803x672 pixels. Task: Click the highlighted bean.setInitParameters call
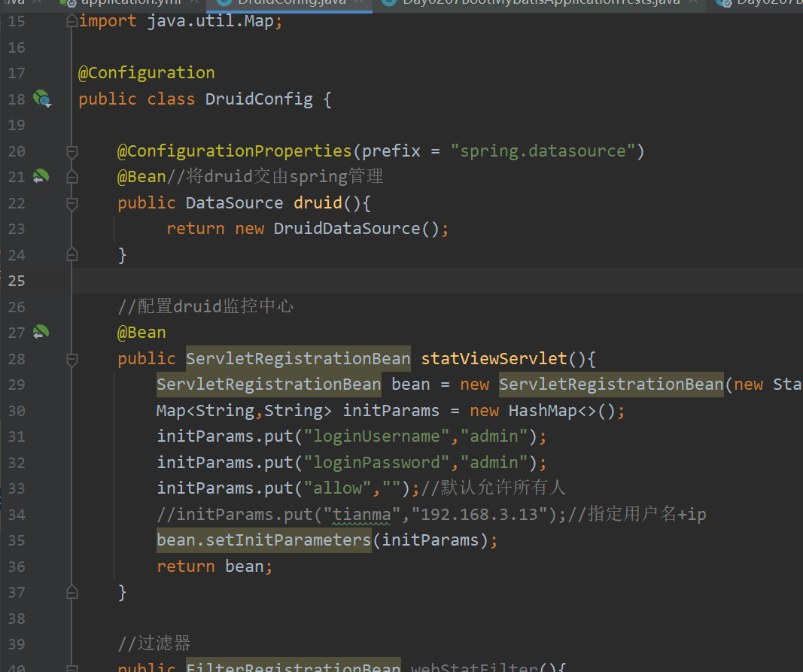pos(263,540)
